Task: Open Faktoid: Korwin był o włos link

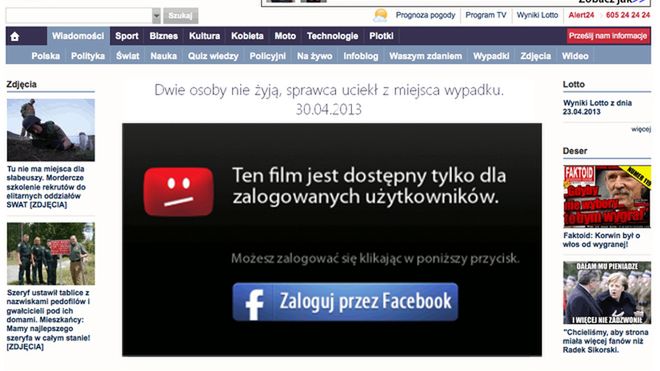Action: (x=601, y=240)
